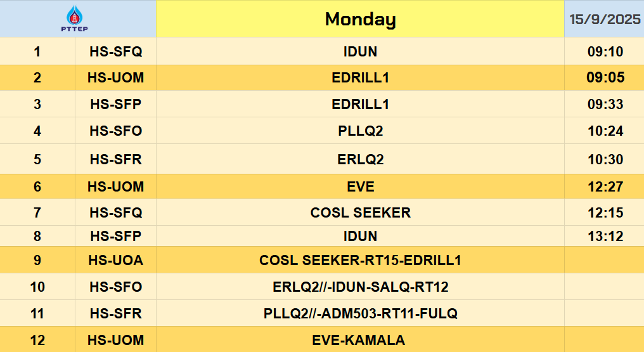Click the 15/9/2025 date cell
The image size is (644, 352).
[x=605, y=19]
